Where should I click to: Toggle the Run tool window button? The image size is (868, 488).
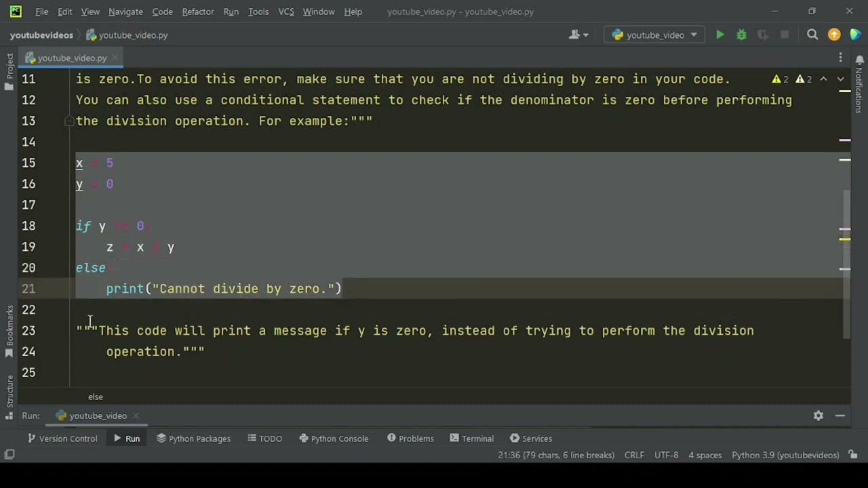click(x=126, y=439)
